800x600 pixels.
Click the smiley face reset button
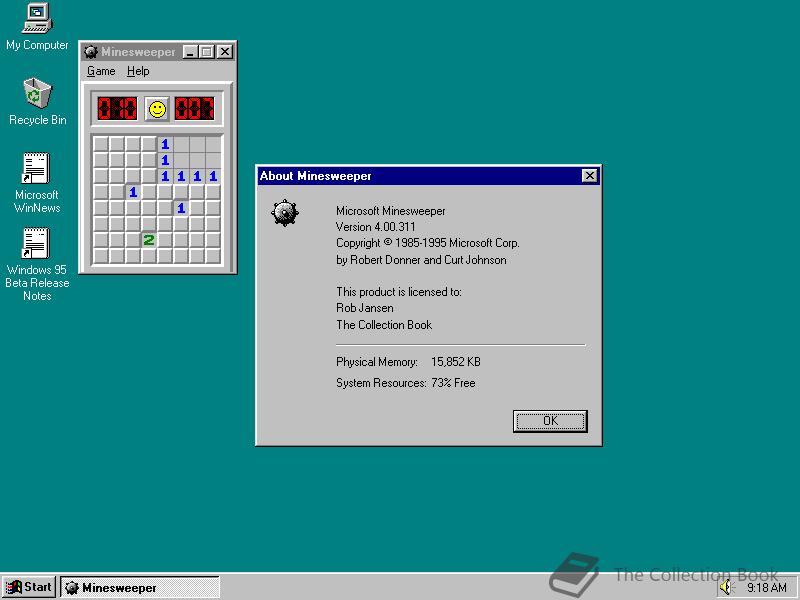pyautogui.click(x=157, y=109)
